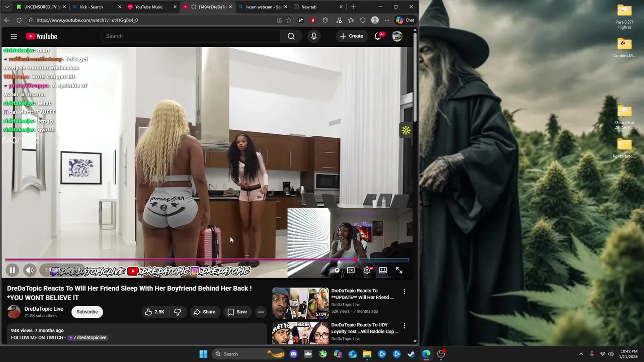644x362 pixels.
Task: Open the Windows Start menu
Action: [x=203, y=354]
